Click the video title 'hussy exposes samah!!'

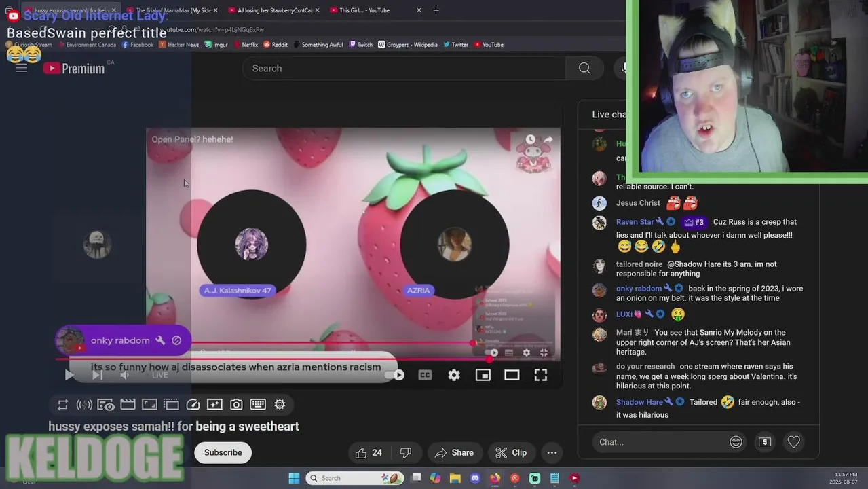click(174, 427)
